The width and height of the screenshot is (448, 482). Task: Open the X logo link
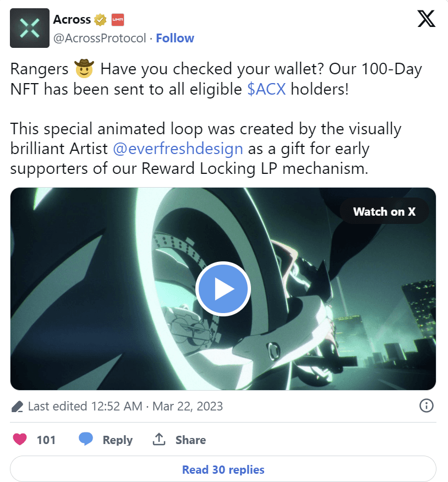coord(426,19)
